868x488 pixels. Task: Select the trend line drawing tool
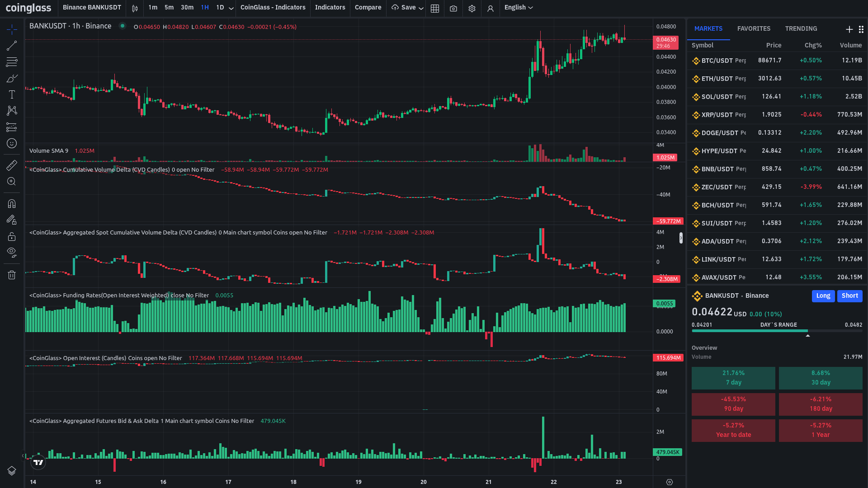click(x=12, y=46)
